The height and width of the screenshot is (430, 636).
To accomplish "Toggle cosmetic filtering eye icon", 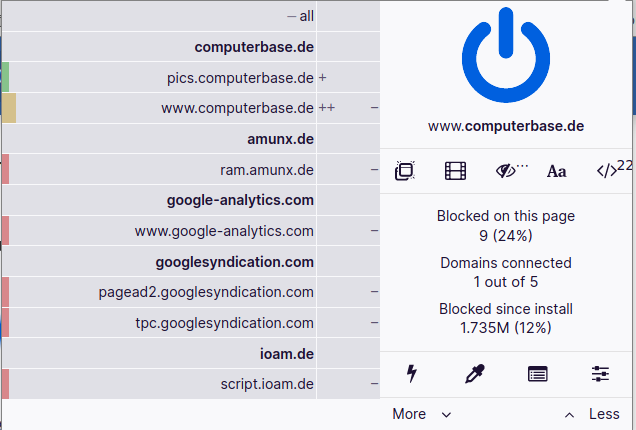I will tap(506, 171).
